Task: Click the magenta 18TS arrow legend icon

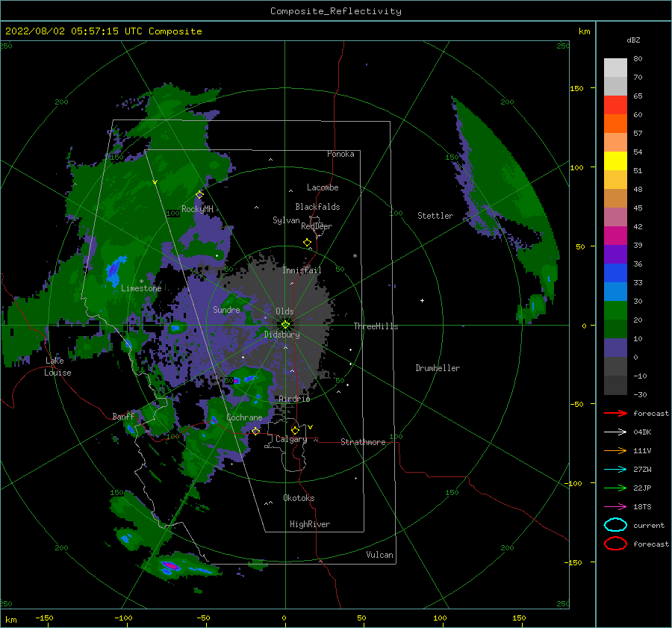Action: coord(615,507)
